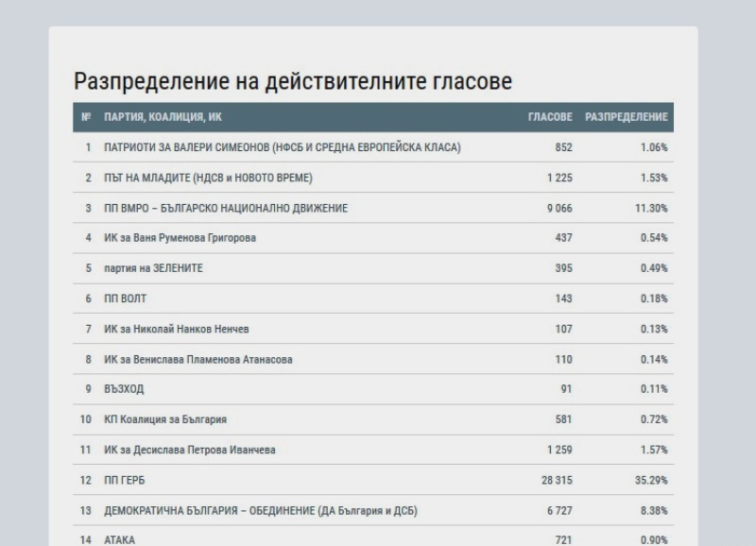Click the vote count 9 066
756x546 pixels.
tap(559, 208)
